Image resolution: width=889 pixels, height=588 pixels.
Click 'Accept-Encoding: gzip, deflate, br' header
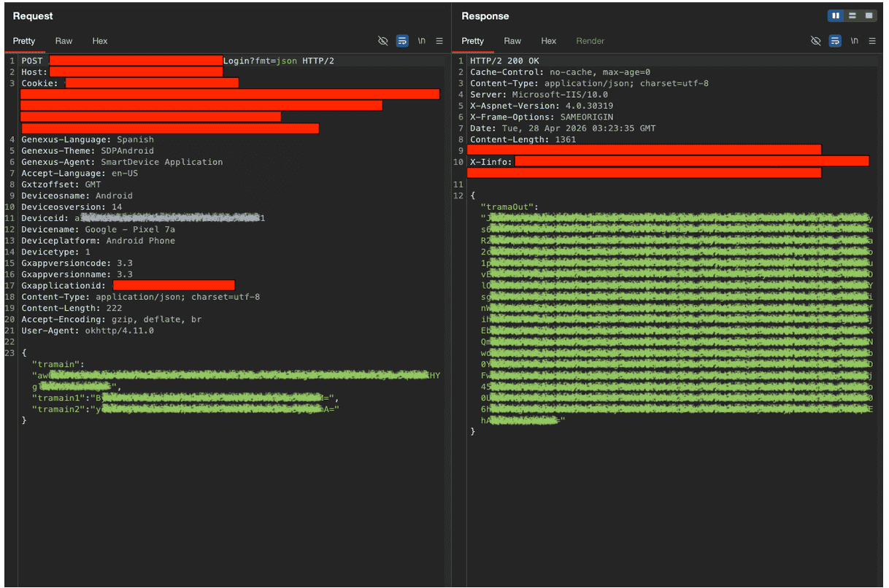pyautogui.click(x=111, y=320)
